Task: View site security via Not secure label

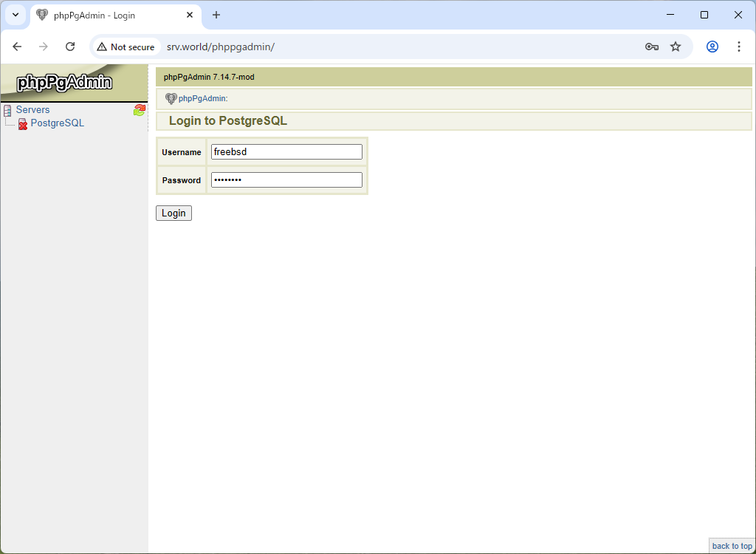Action: [x=126, y=46]
